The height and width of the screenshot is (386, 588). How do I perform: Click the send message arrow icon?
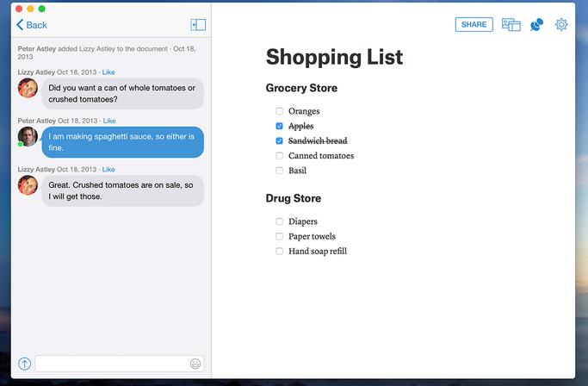tap(25, 364)
